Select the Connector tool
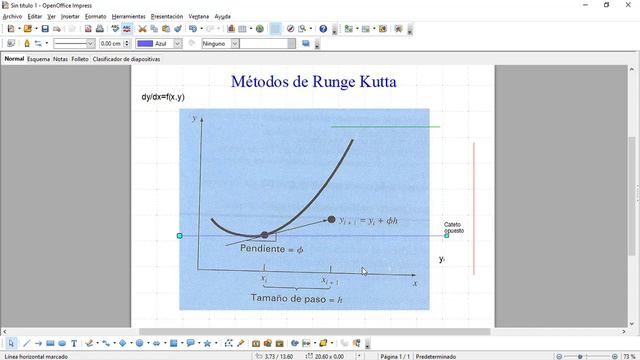Screen dimensions: 640x360 (x=106, y=343)
